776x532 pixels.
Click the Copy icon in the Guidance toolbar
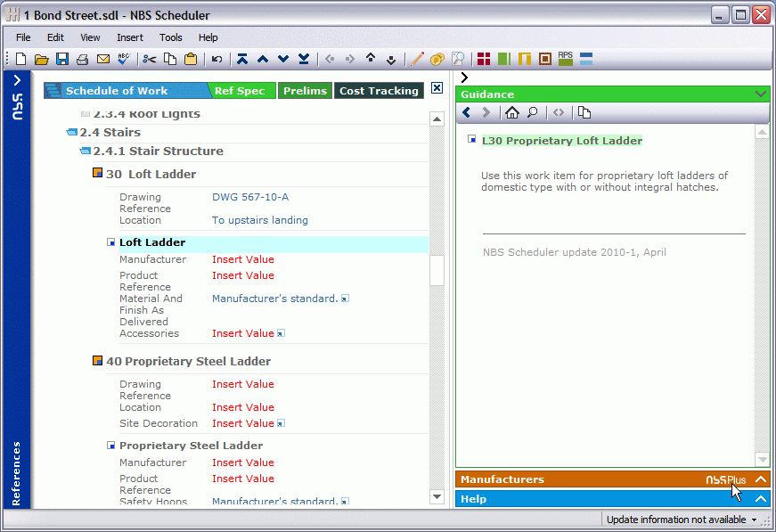click(x=584, y=112)
